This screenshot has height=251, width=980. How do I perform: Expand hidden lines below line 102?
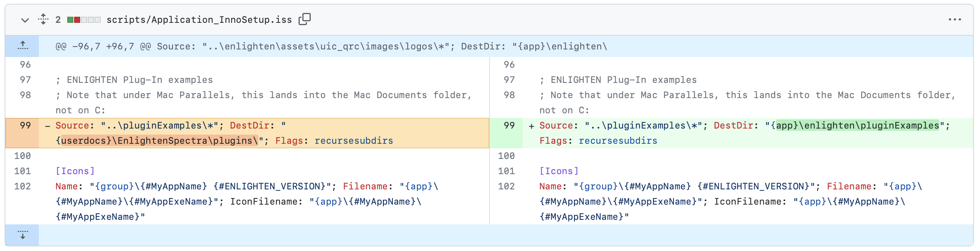pos(22,235)
